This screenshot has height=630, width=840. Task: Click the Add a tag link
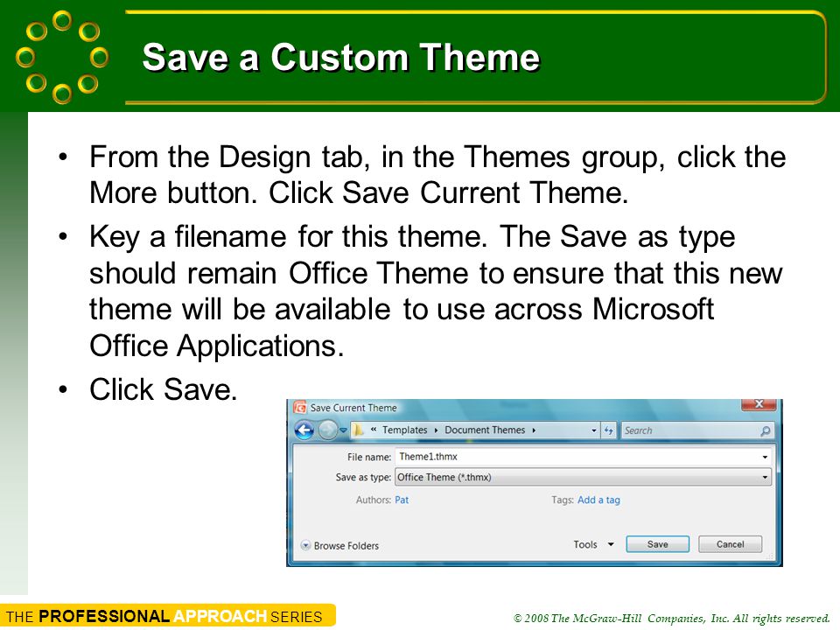point(598,500)
